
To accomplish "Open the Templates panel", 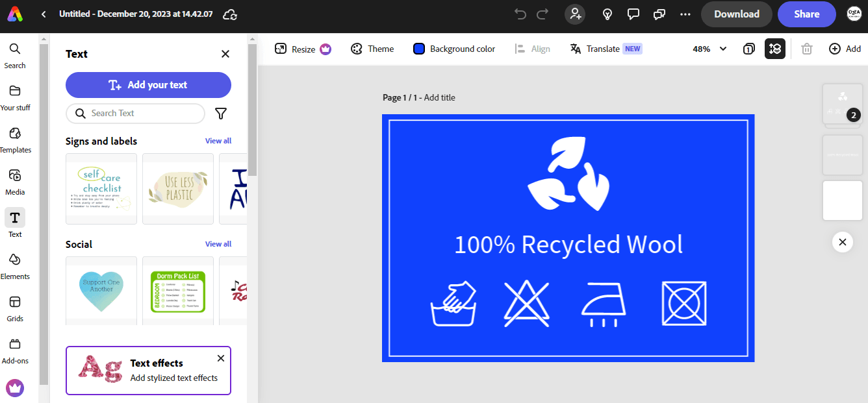I will (x=15, y=140).
